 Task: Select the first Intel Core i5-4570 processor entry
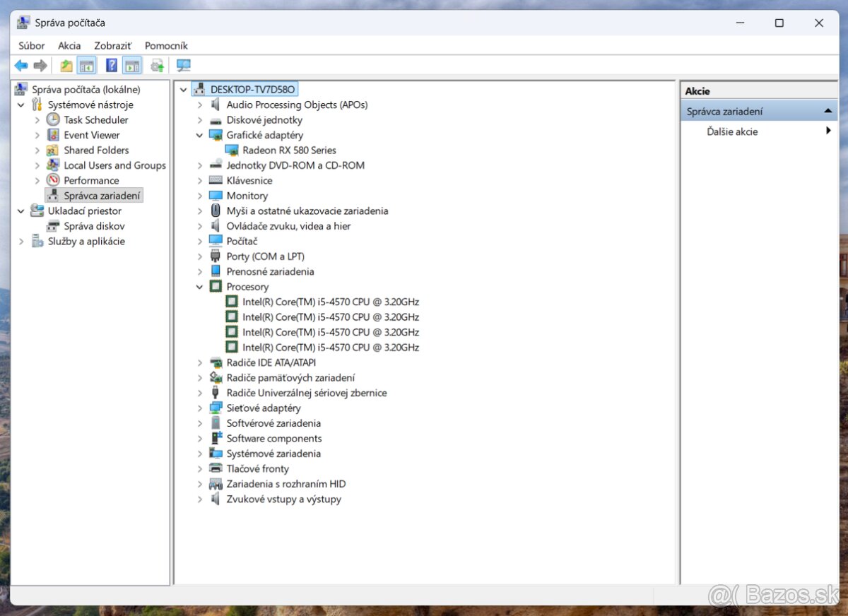pyautogui.click(x=331, y=302)
